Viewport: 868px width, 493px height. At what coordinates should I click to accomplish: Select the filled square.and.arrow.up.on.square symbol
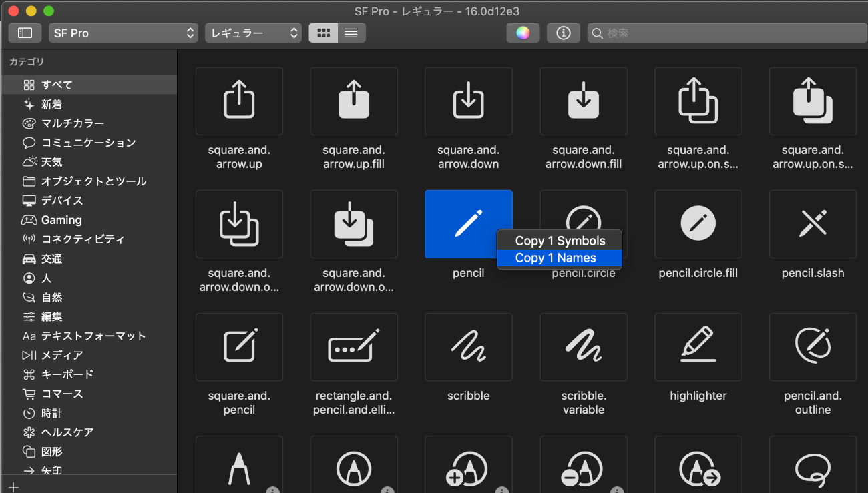[813, 101]
